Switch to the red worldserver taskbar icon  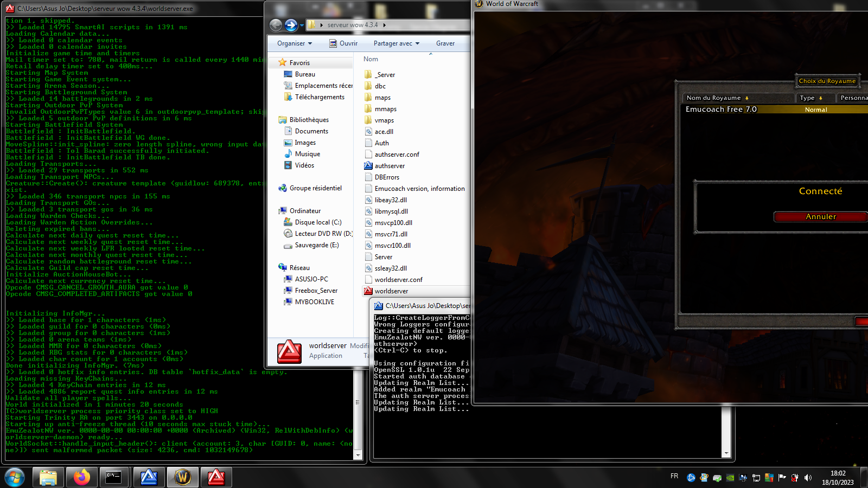[216, 477]
